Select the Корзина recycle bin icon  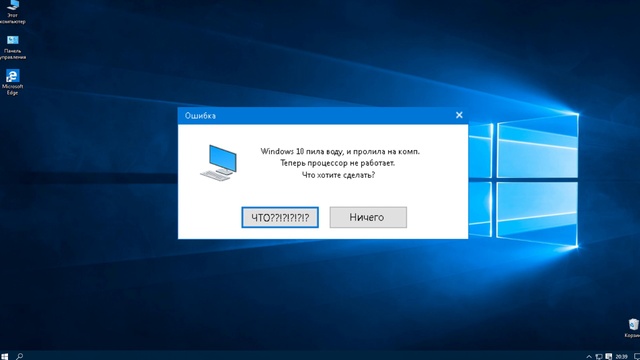coord(633,328)
